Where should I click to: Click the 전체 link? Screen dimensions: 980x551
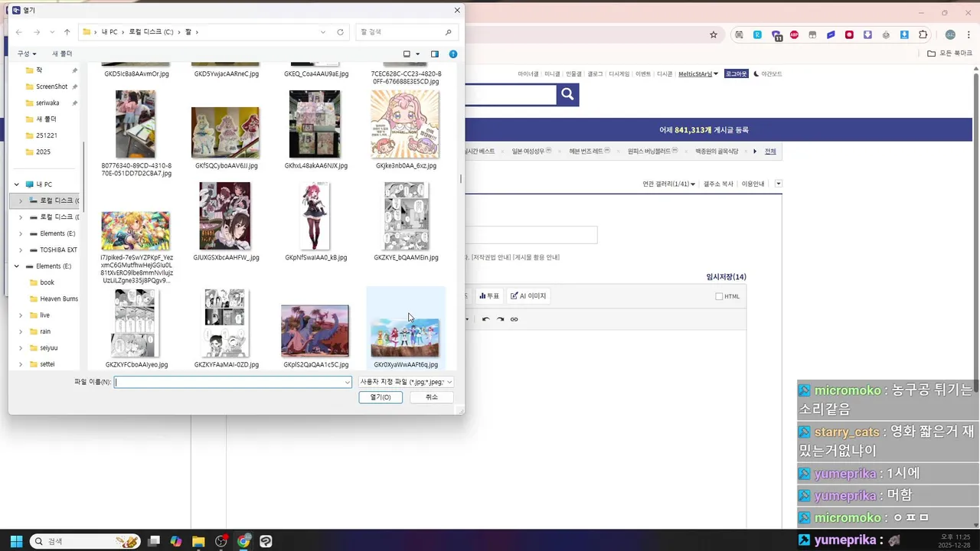pyautogui.click(x=770, y=152)
